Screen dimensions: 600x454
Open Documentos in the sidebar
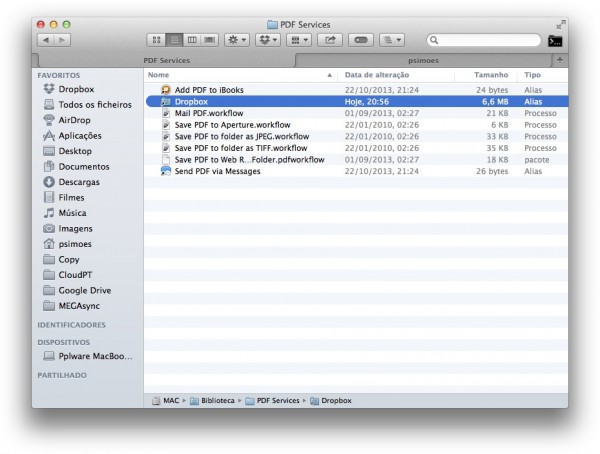(77, 167)
